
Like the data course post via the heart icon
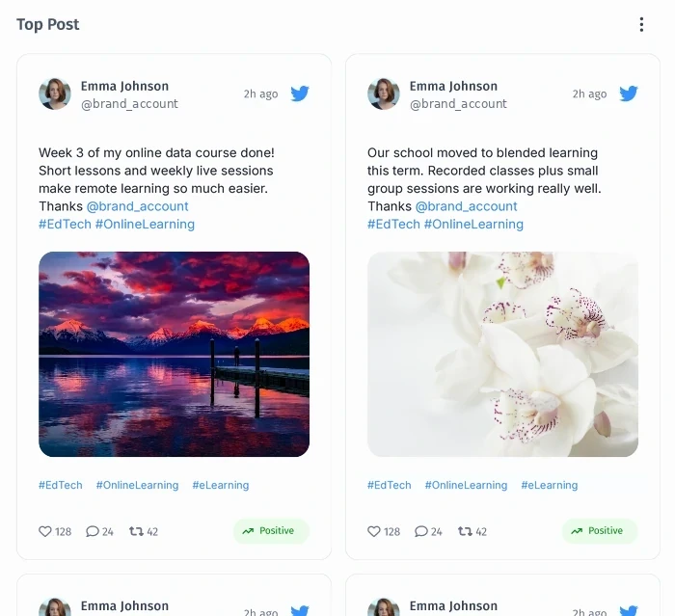click(45, 531)
